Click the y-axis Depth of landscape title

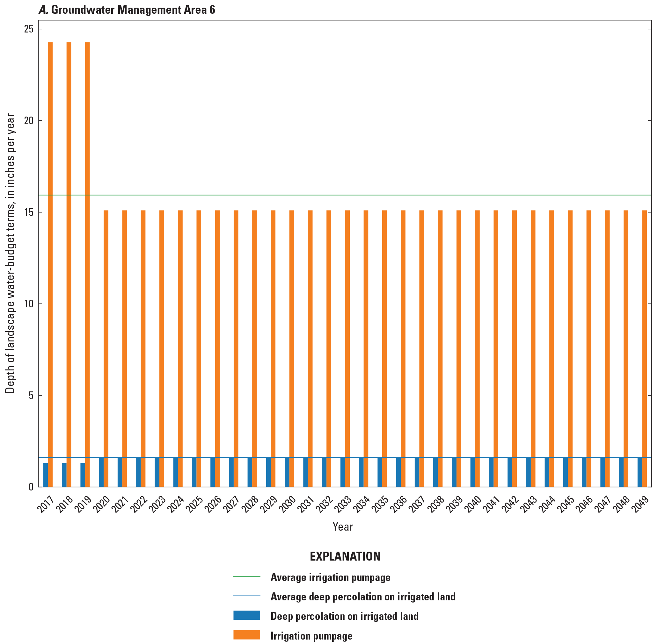[x=10, y=253]
